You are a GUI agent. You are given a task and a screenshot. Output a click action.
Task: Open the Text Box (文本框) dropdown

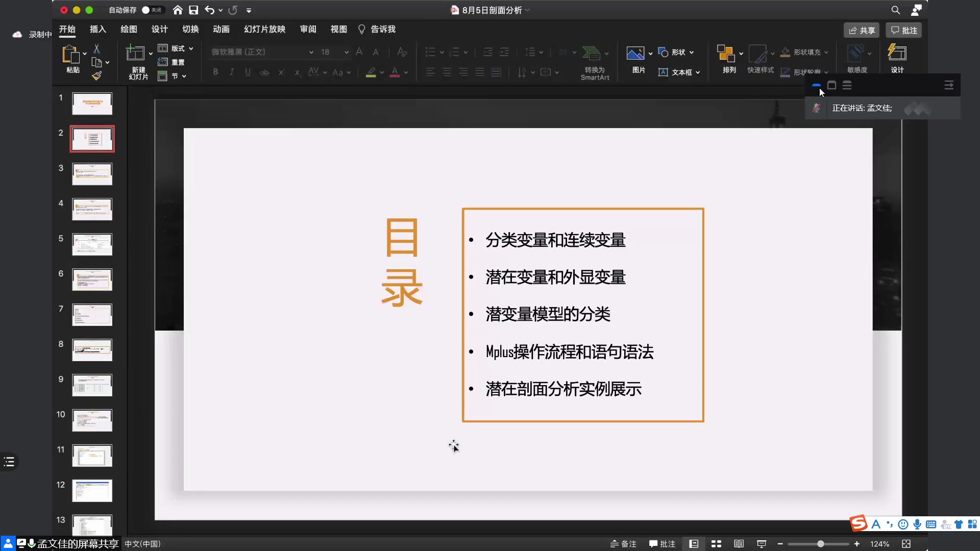[x=698, y=72]
